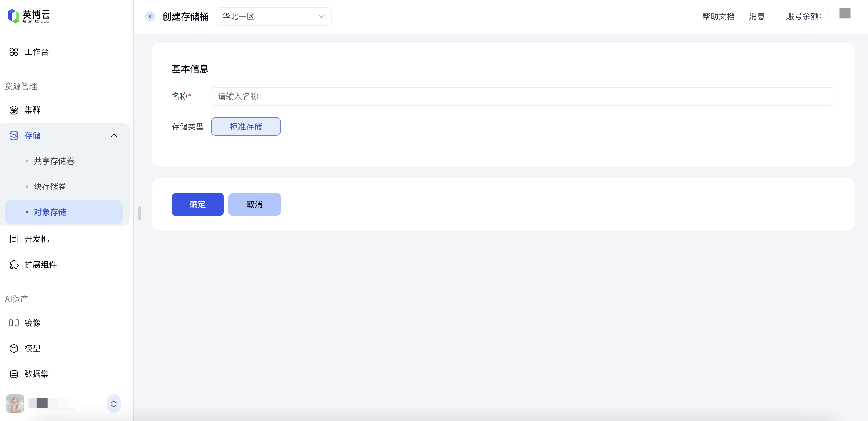Click the sidebar resize handle
The width and height of the screenshot is (868, 421).
click(x=140, y=212)
